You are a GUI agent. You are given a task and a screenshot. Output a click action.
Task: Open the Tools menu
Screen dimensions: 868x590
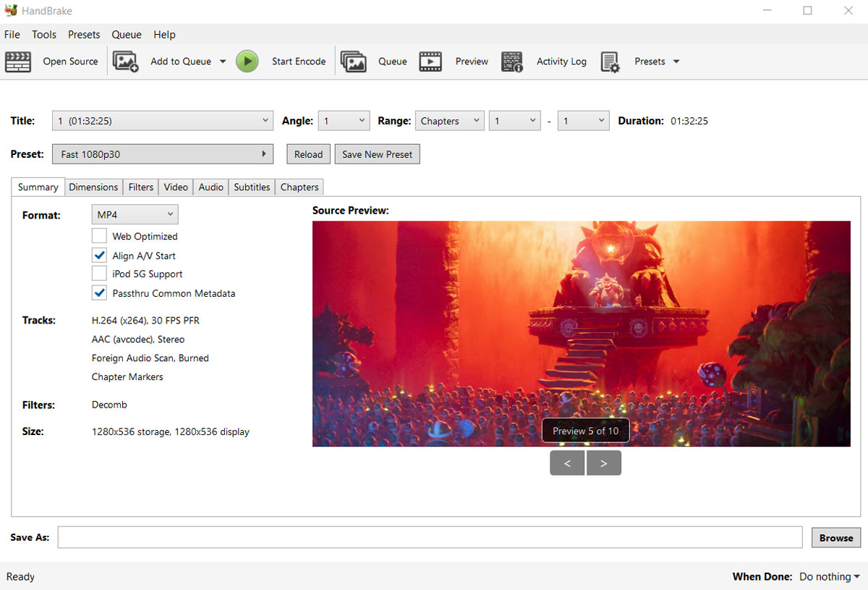pos(44,35)
